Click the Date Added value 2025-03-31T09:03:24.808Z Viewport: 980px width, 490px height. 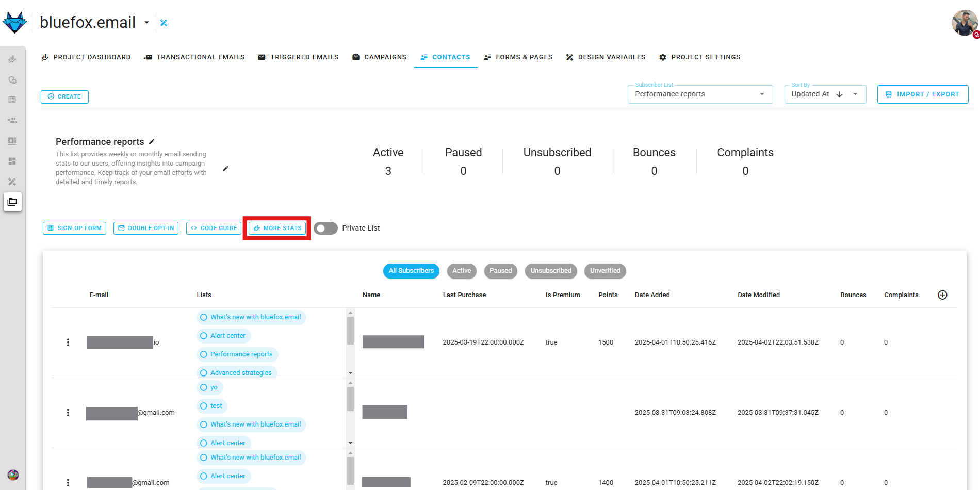point(675,413)
